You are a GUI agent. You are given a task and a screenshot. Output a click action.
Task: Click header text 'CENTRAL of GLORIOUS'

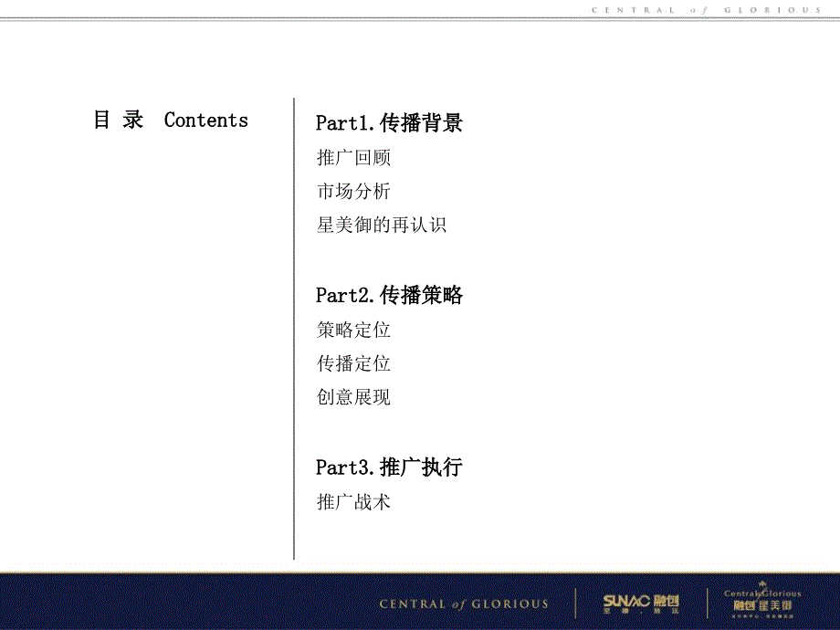706,10
